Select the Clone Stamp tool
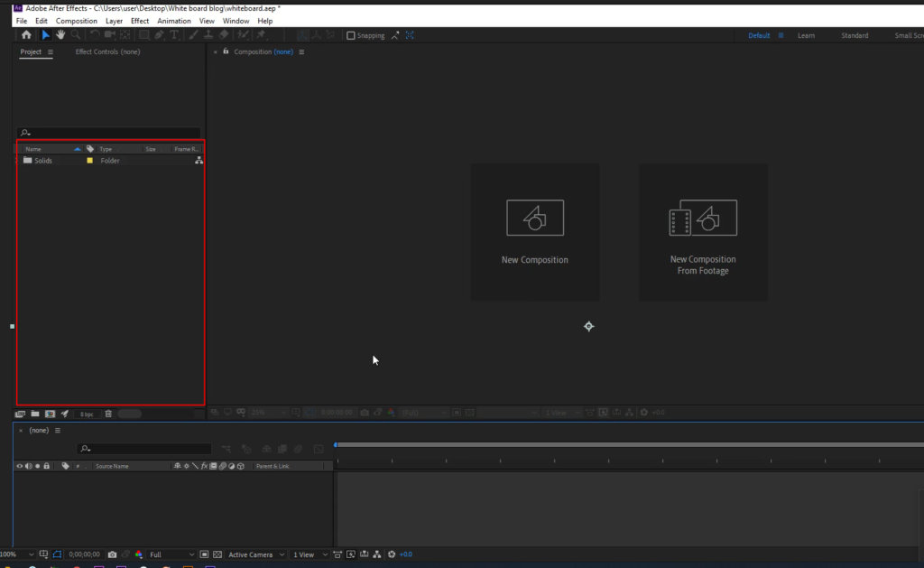Image resolution: width=924 pixels, height=568 pixels. [x=208, y=34]
